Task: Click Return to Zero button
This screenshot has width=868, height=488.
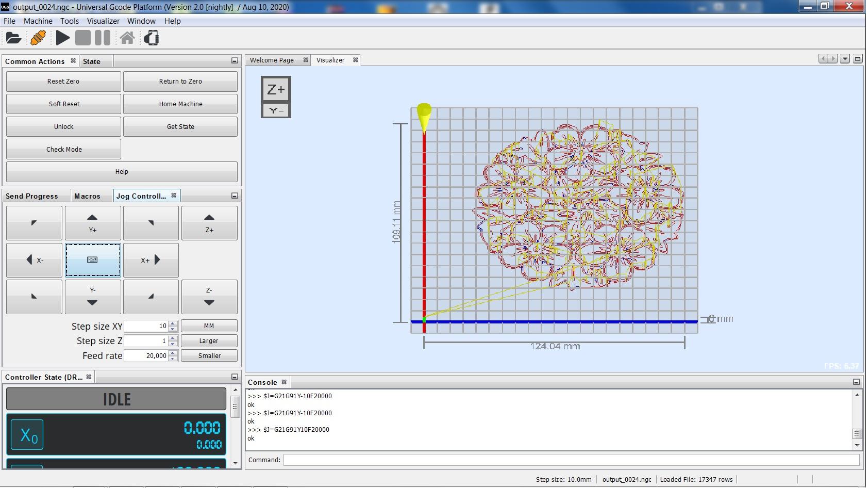Action: 180,82
